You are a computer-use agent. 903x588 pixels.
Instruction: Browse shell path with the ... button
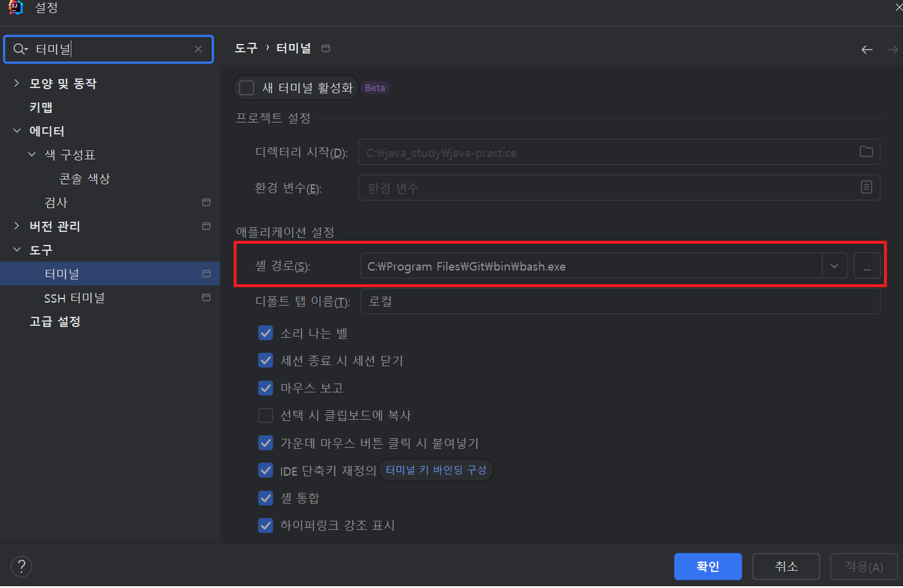[867, 266]
